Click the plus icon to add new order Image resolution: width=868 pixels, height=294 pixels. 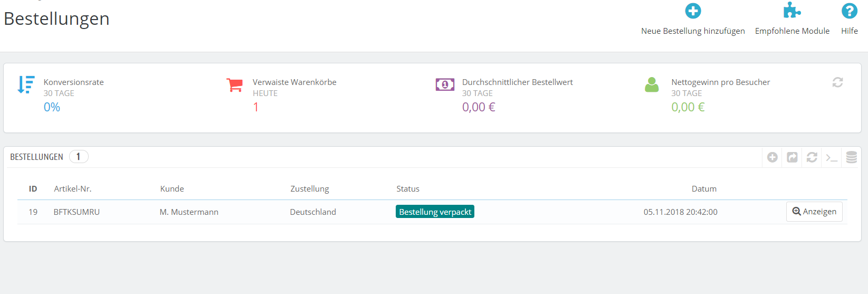coord(693,11)
